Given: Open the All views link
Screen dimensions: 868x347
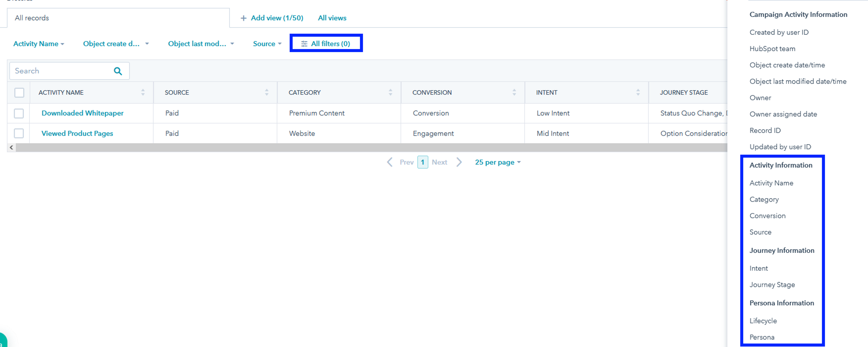Looking at the screenshot, I should [332, 18].
